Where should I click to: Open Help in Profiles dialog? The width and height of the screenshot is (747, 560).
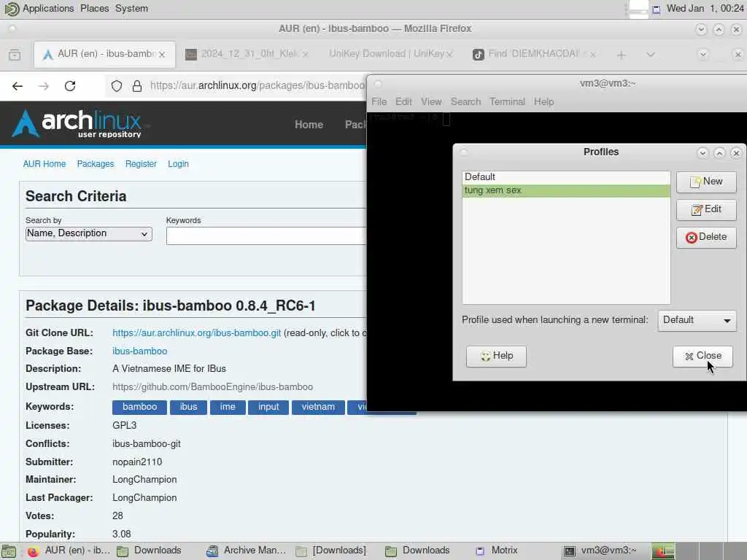coord(496,356)
